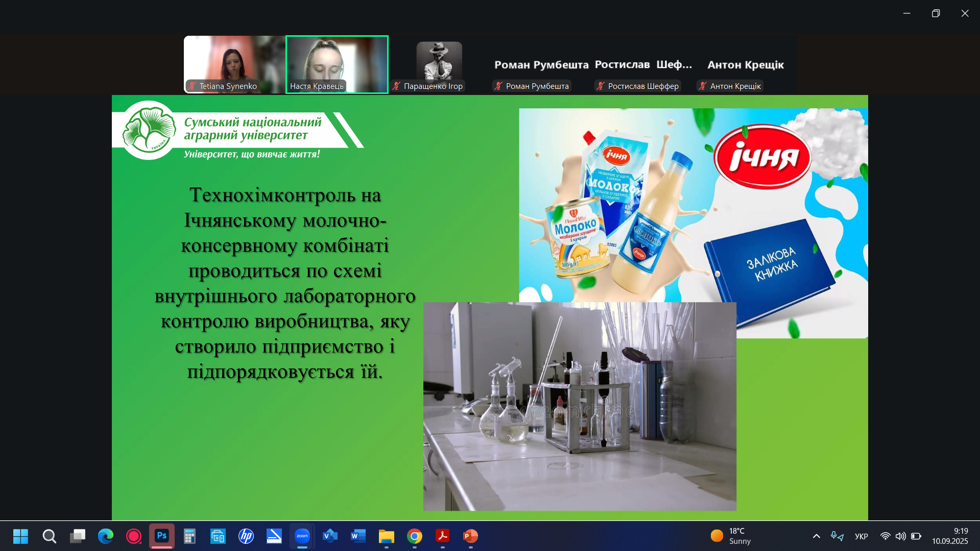Switch the input language УКР

(861, 536)
